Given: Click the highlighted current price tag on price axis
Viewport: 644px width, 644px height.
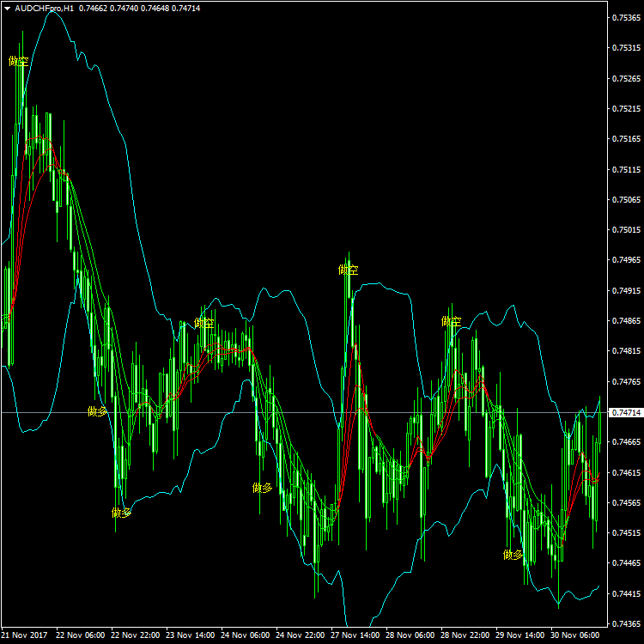Looking at the screenshot, I should (x=625, y=412).
